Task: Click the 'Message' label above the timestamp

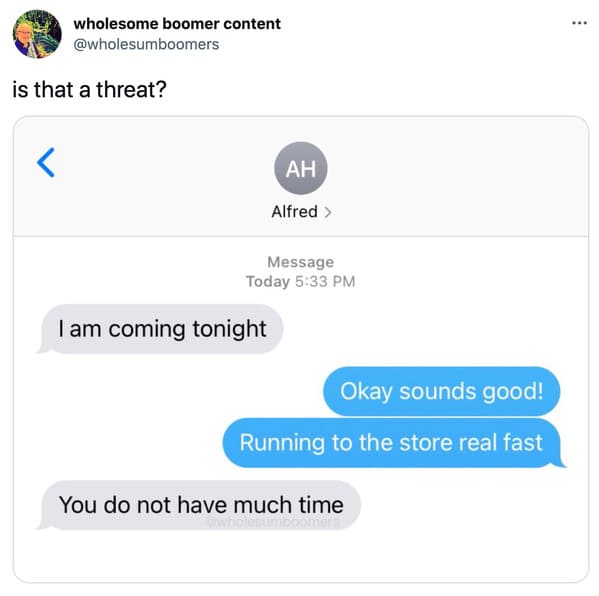Action: coord(301,262)
